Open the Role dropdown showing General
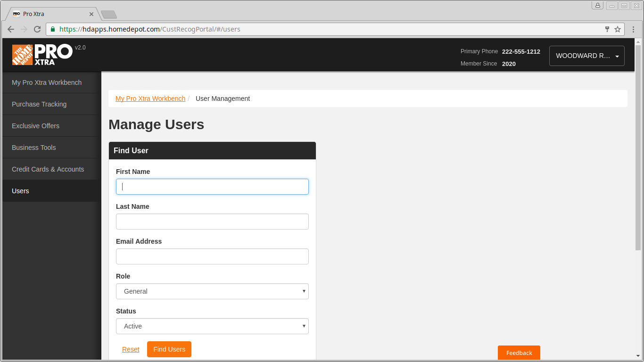The height and width of the screenshot is (362, 644). pyautogui.click(x=212, y=291)
